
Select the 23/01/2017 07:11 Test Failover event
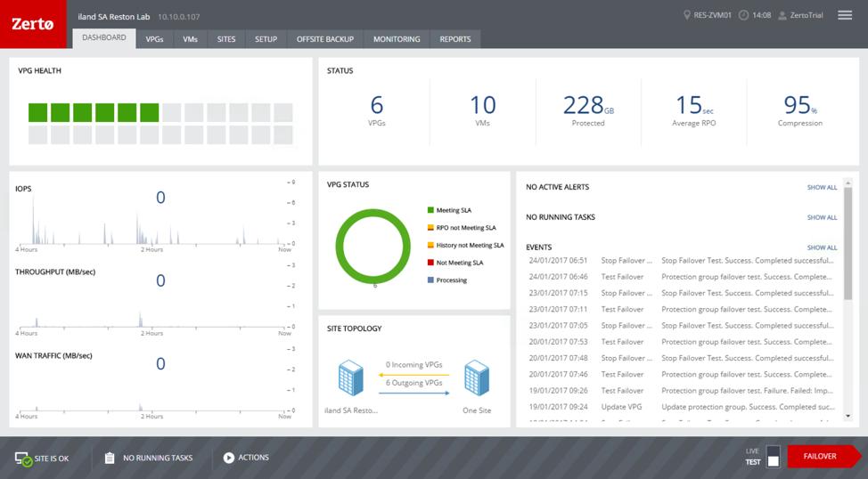coord(681,309)
